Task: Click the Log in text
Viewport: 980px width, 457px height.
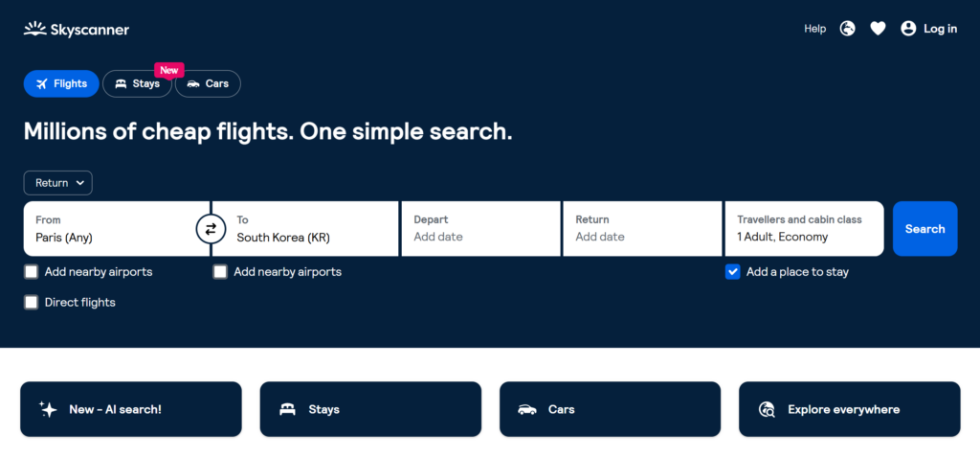Action: tap(941, 29)
